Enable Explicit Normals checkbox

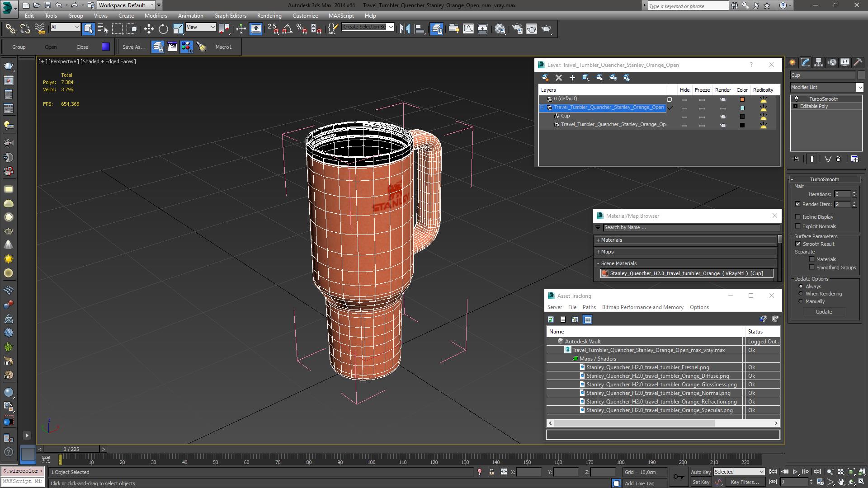798,226
